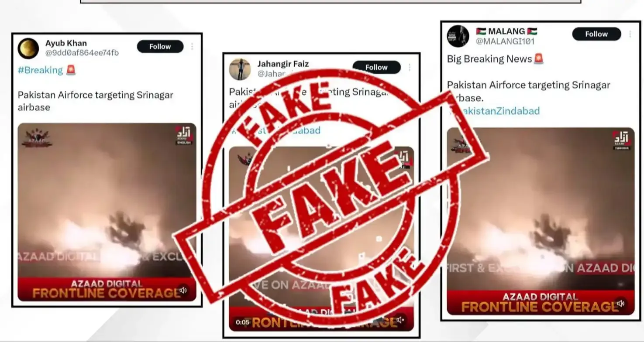Follow the MALANG account

click(x=596, y=34)
